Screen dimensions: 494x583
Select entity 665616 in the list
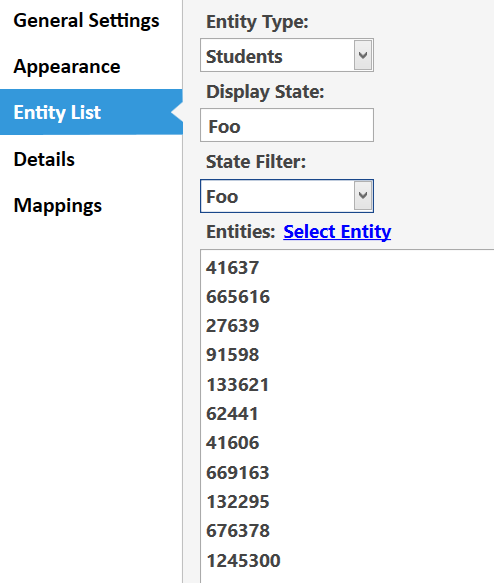(238, 297)
